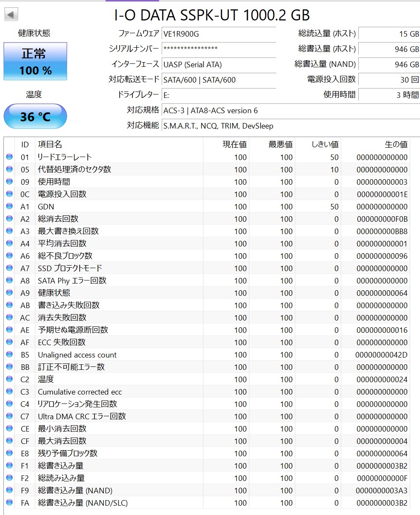Click status dot for 温度 attribute row
Image resolution: width=420 pixels, height=515 pixels.
(9, 379)
